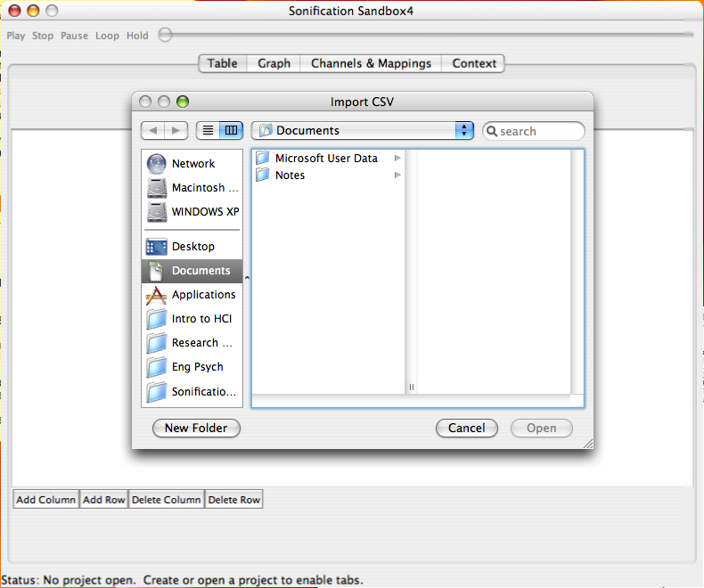Click the column width handle in browser

pos(412,387)
